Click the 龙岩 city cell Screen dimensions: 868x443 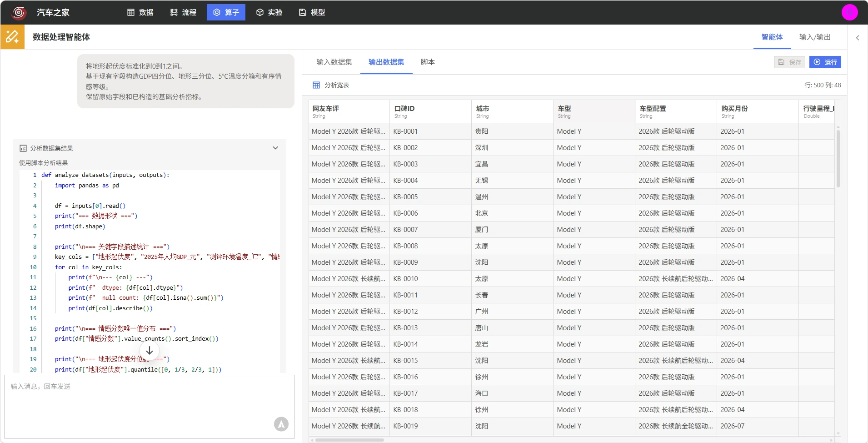click(x=513, y=344)
